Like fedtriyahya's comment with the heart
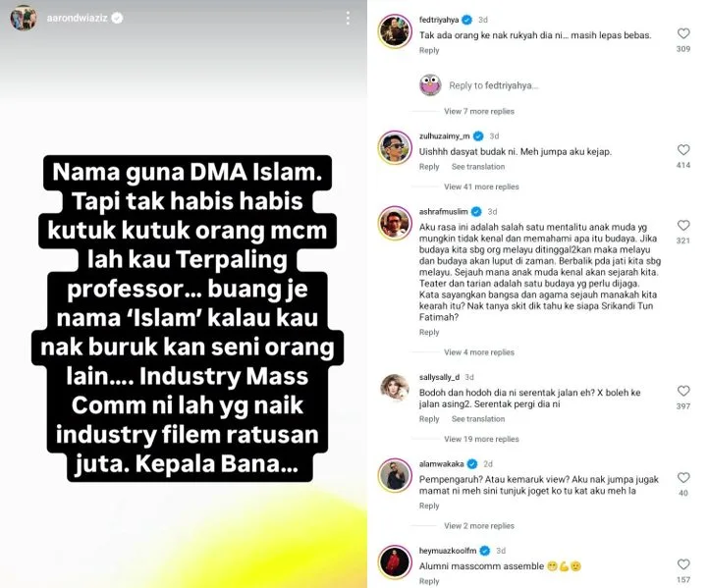This screenshot has height=588, width=708. 683,33
